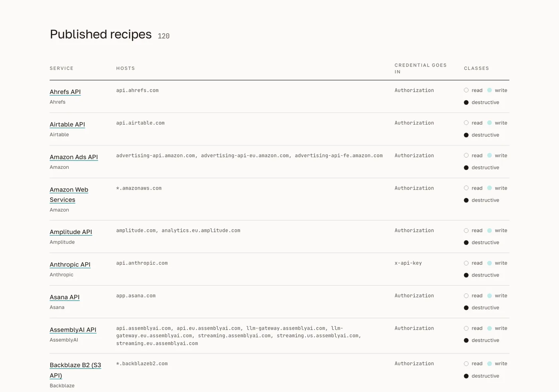Click the destructive dot in the AssemblyAI row
This screenshot has height=392, width=559.
click(466, 341)
